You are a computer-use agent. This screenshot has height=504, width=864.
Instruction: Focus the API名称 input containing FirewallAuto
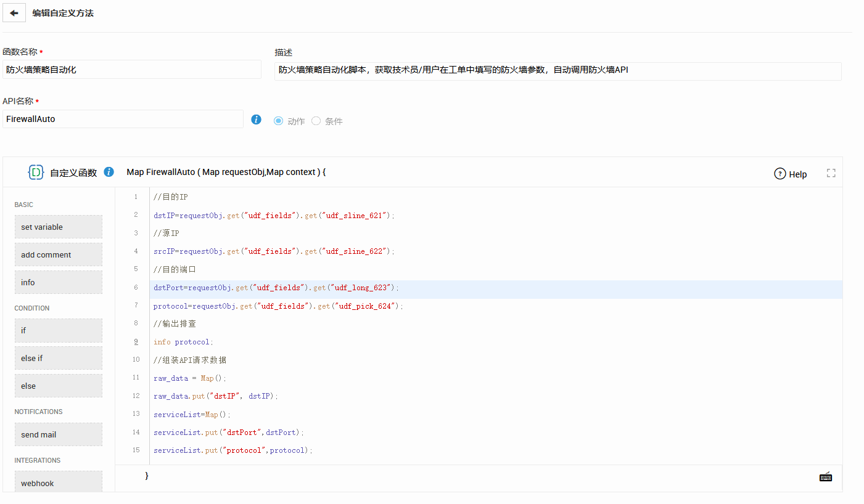tap(123, 119)
